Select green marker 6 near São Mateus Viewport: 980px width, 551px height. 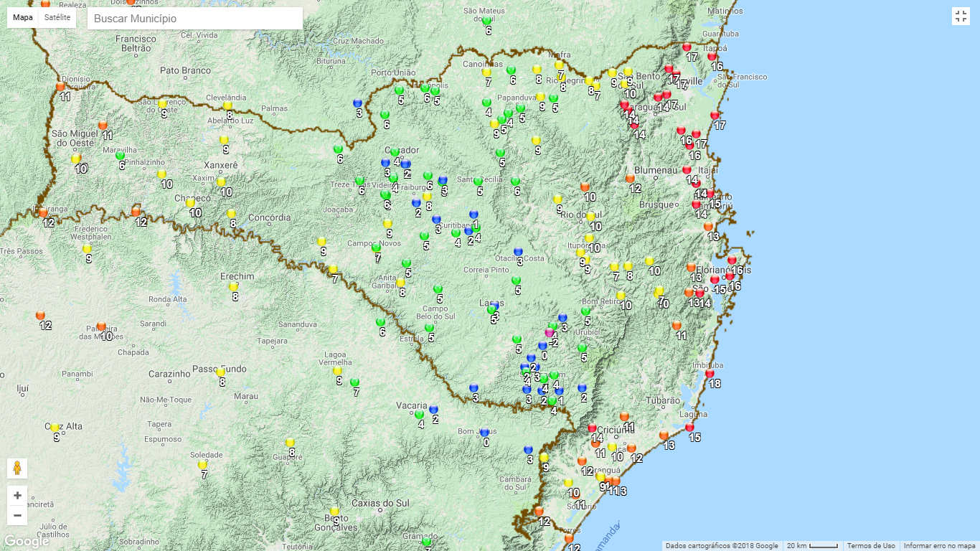click(486, 21)
